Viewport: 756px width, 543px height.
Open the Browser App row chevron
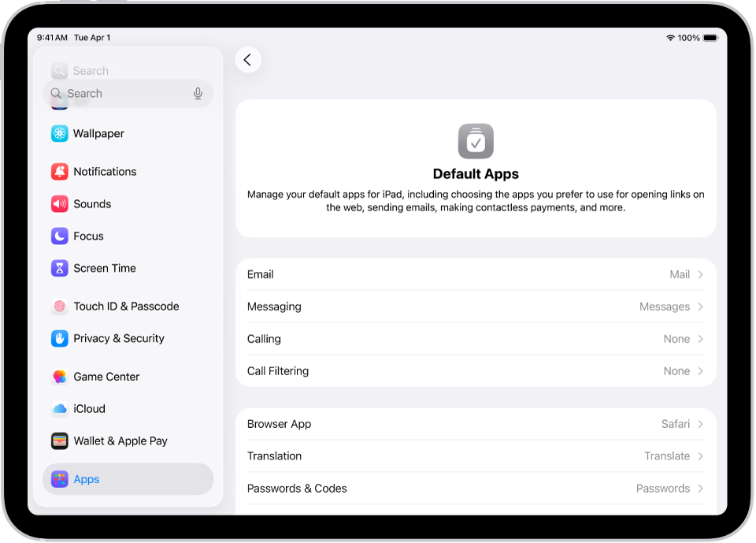point(700,424)
